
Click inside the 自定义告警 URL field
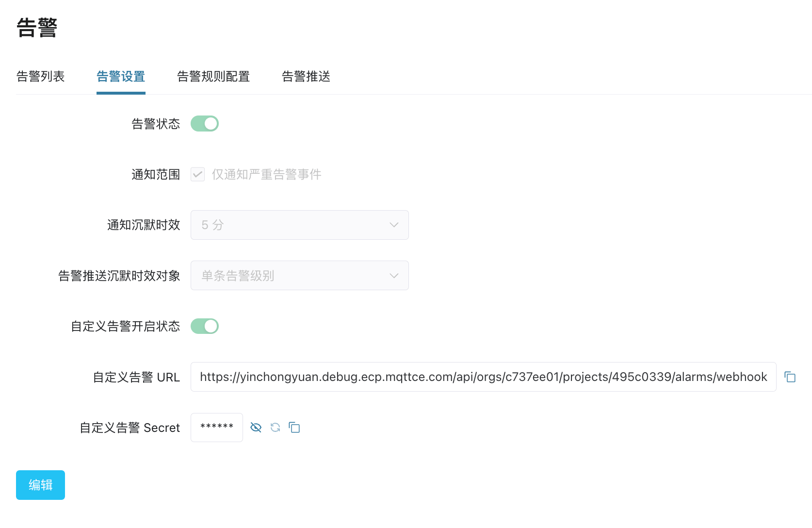pos(483,377)
